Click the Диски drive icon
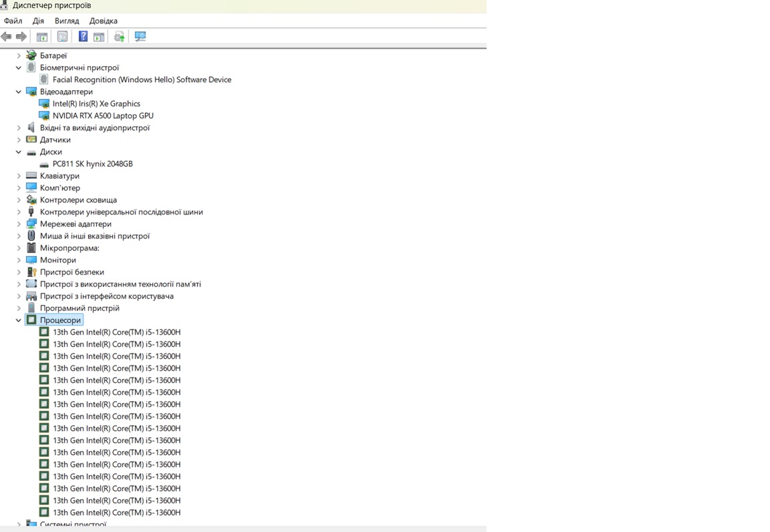Screen dimensions: 770x532 tap(31, 152)
